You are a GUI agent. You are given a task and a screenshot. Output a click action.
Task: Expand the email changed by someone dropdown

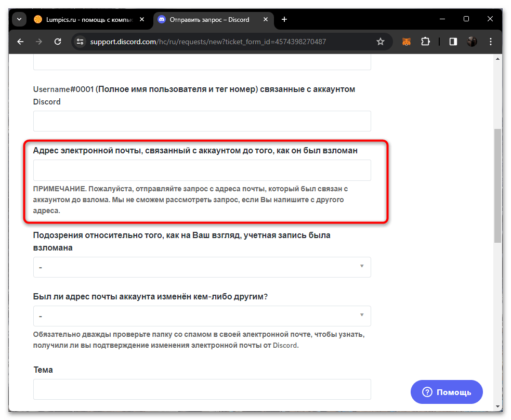[202, 316]
